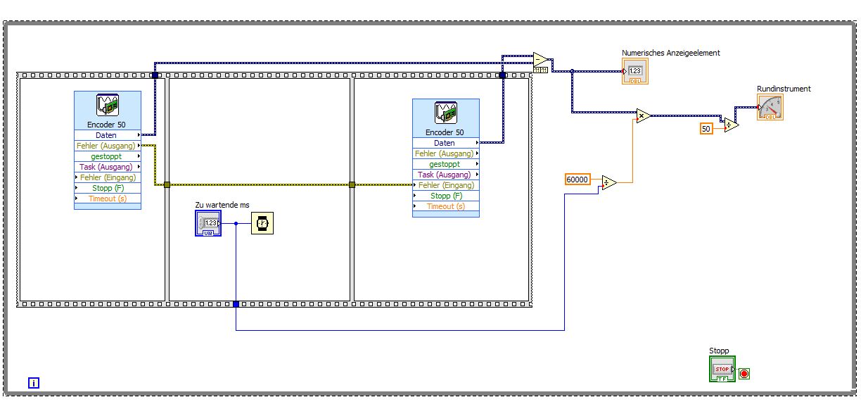
Task: Select the Rundinstrument gauge terminal
Action: 770,107
